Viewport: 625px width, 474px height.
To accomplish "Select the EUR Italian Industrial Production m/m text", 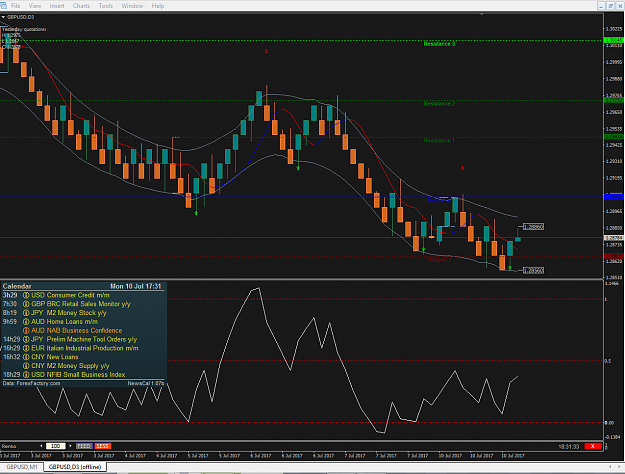I will [x=85, y=348].
